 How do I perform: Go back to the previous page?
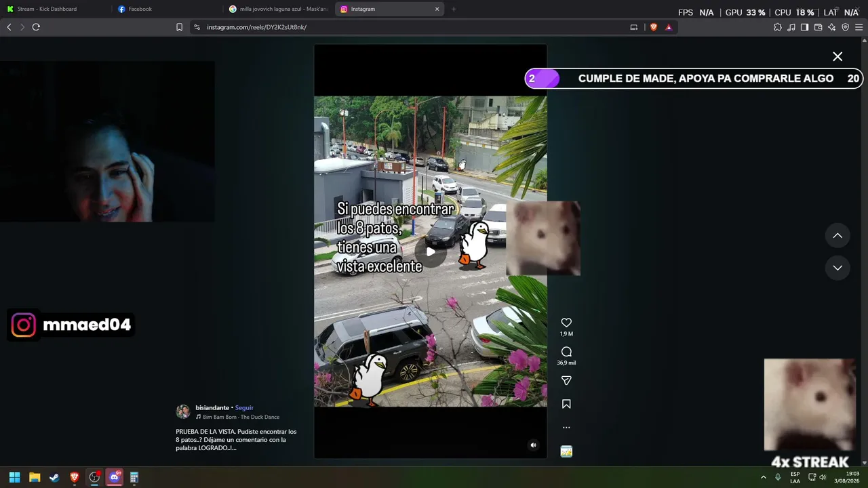pos(9,27)
